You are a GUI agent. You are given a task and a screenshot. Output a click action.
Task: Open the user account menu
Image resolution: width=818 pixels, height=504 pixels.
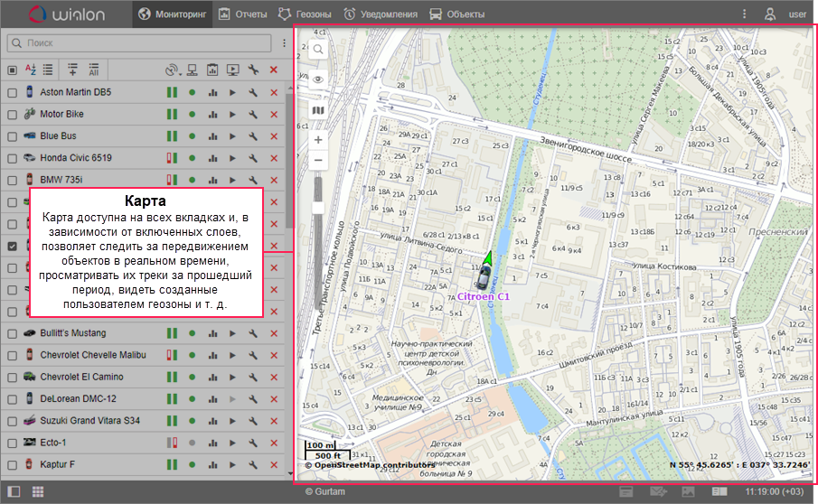tap(770, 14)
